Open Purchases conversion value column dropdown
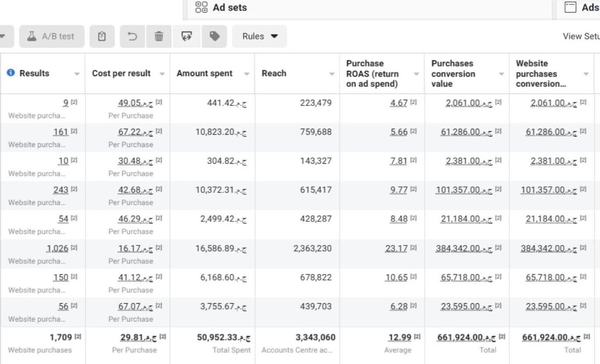 (502, 74)
